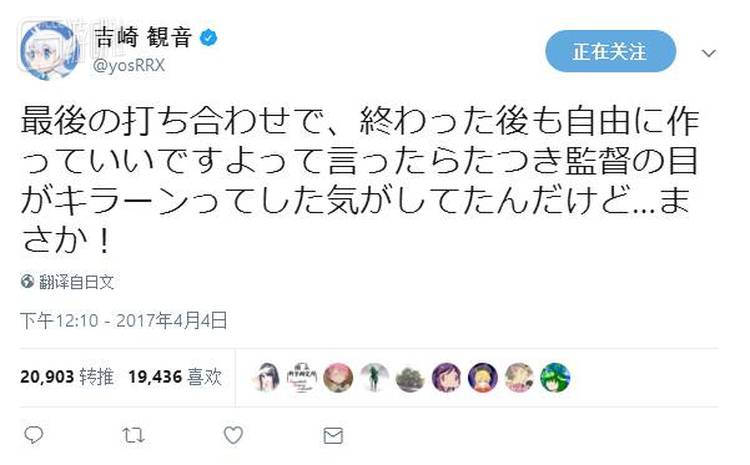Click the globe icon beside 翻译自日文
750x465 pixels.
28,282
